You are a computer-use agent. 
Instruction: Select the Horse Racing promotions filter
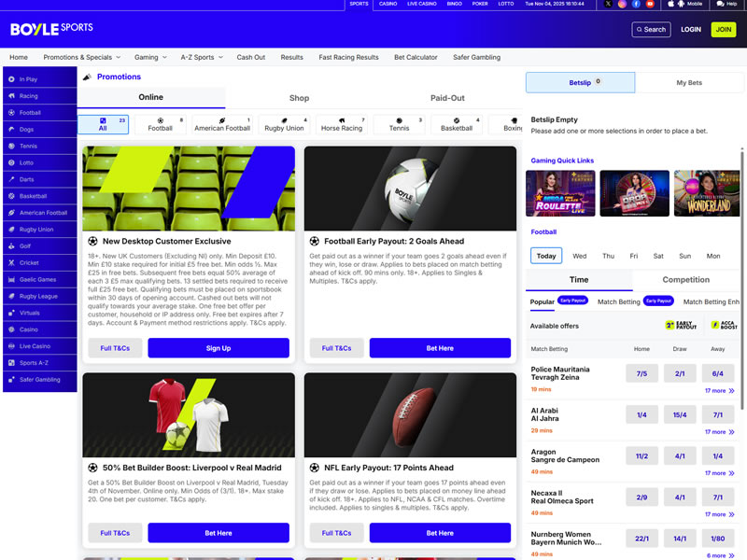[x=342, y=124]
